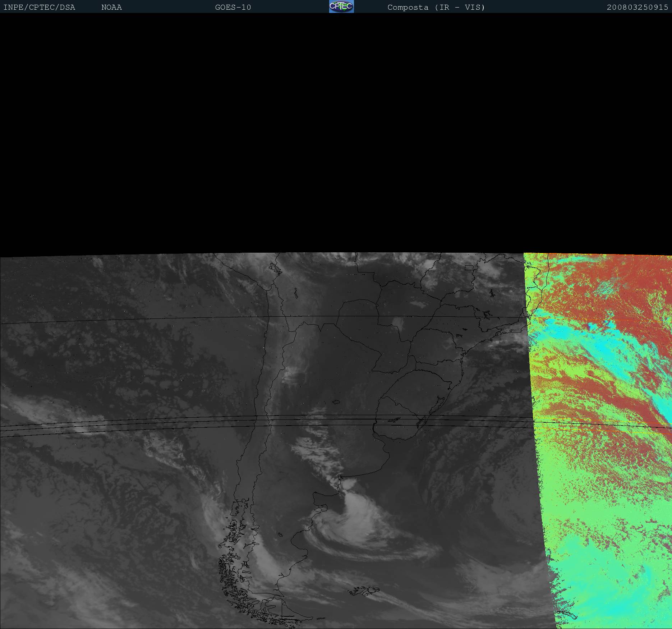The width and height of the screenshot is (672, 629).
Task: Click the NOAA label in the header
Action: [111, 7]
